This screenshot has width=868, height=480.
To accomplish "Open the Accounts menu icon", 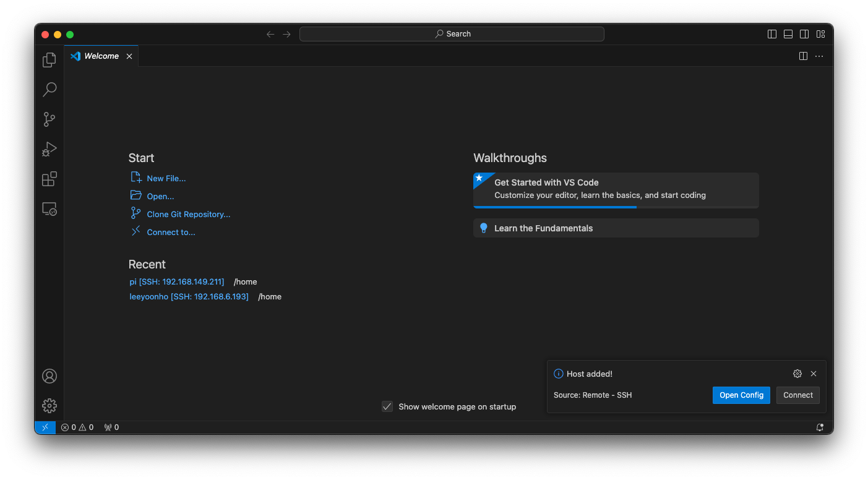I will 49,376.
